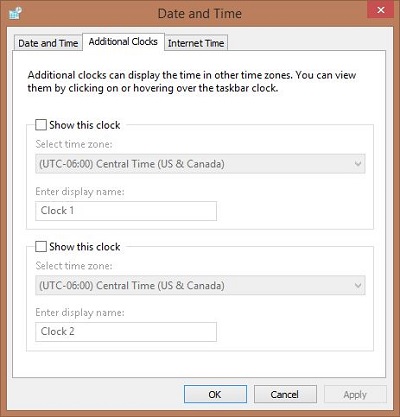Enable the first Show this clock checkbox
This screenshot has height=417, width=400.
click(41, 125)
